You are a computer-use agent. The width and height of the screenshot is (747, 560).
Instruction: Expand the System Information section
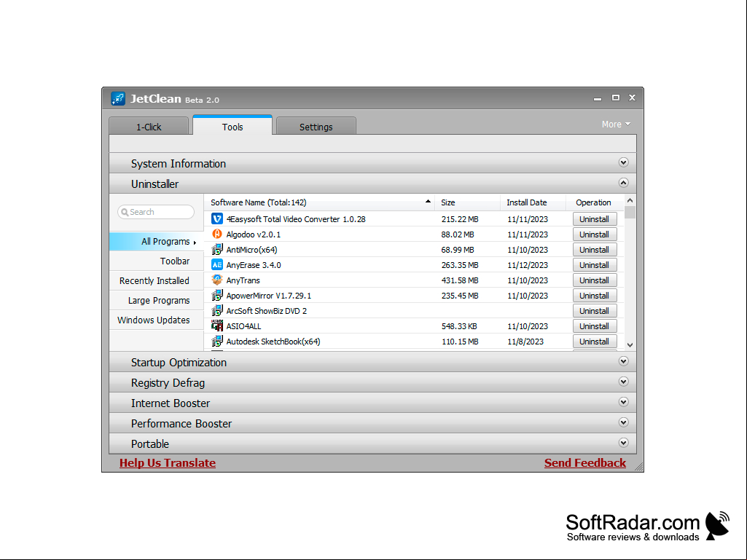pos(623,162)
